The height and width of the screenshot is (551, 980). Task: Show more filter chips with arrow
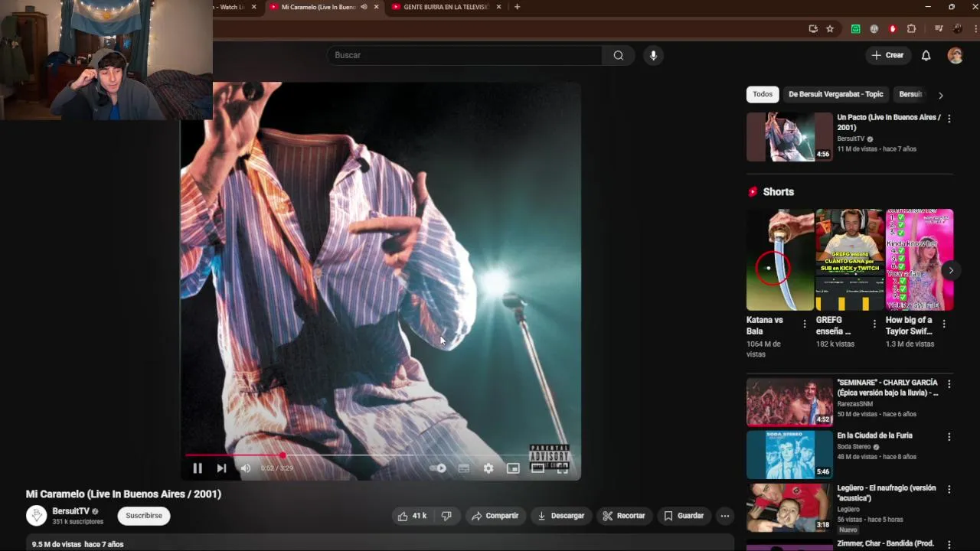940,95
